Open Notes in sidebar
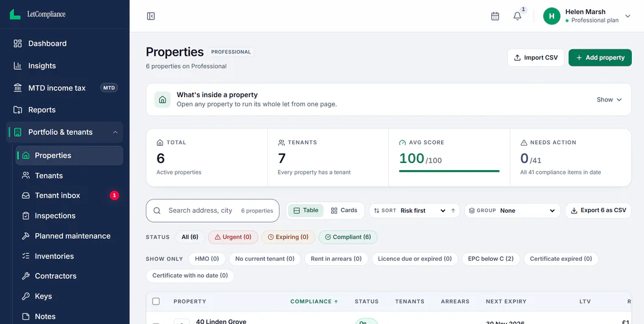 [x=69, y=316]
